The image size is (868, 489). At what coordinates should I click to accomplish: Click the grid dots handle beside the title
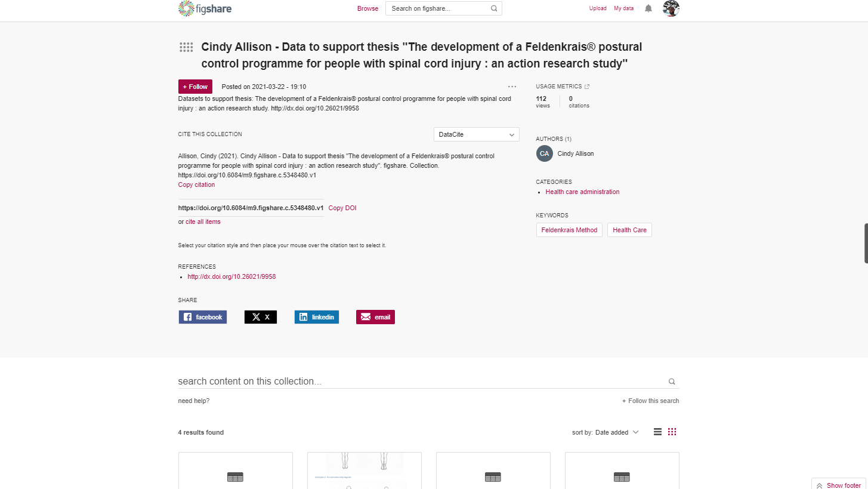click(186, 47)
